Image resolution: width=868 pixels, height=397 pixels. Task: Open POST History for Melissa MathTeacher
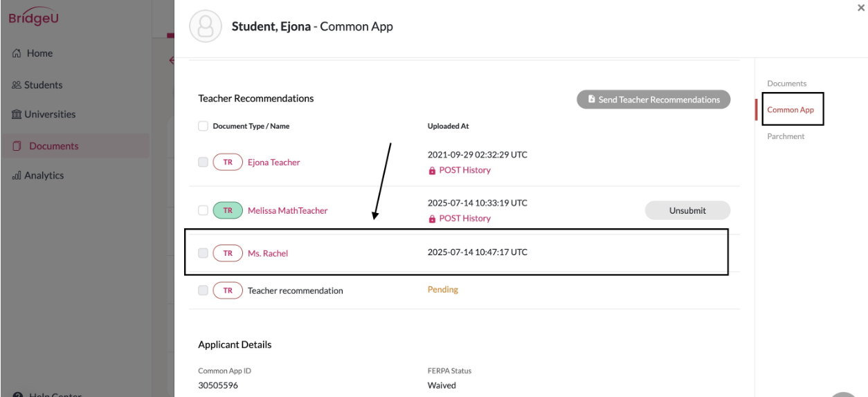(x=464, y=219)
